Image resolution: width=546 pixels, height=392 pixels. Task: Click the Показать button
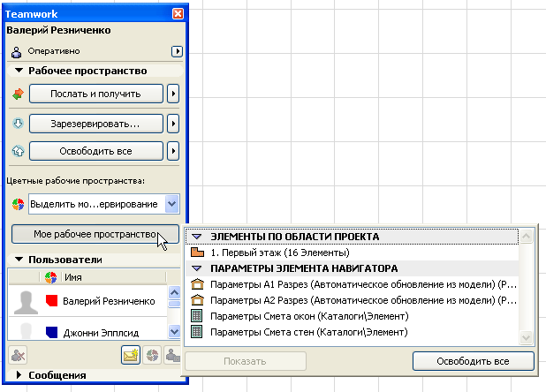pos(246,361)
